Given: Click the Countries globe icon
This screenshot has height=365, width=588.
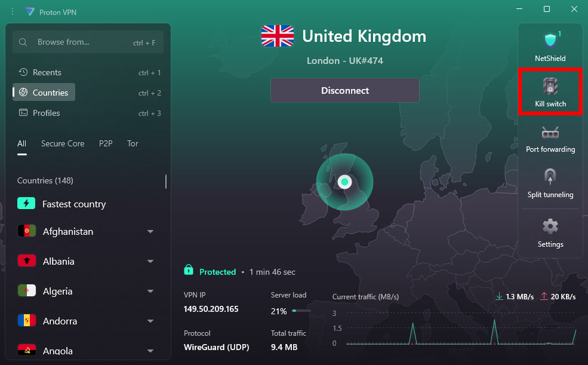Looking at the screenshot, I should click(x=23, y=92).
